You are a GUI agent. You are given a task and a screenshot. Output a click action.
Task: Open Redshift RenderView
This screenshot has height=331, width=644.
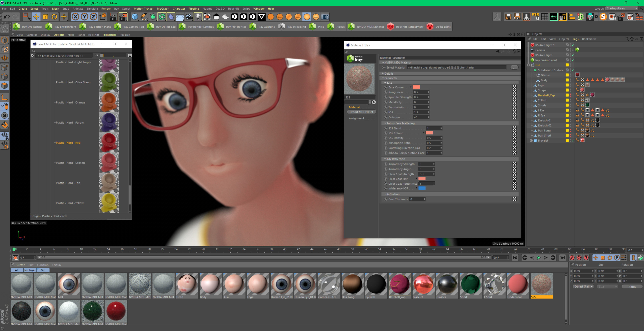(406, 27)
